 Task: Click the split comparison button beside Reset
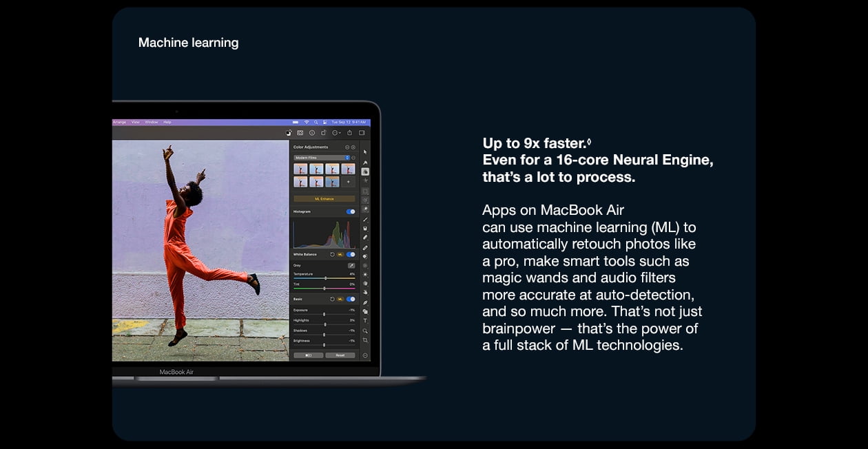pos(309,355)
